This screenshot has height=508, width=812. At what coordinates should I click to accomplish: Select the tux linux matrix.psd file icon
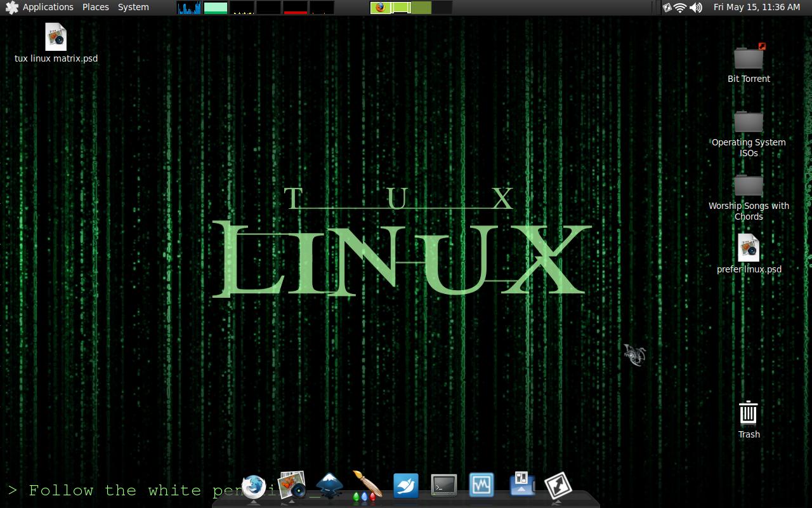56,37
